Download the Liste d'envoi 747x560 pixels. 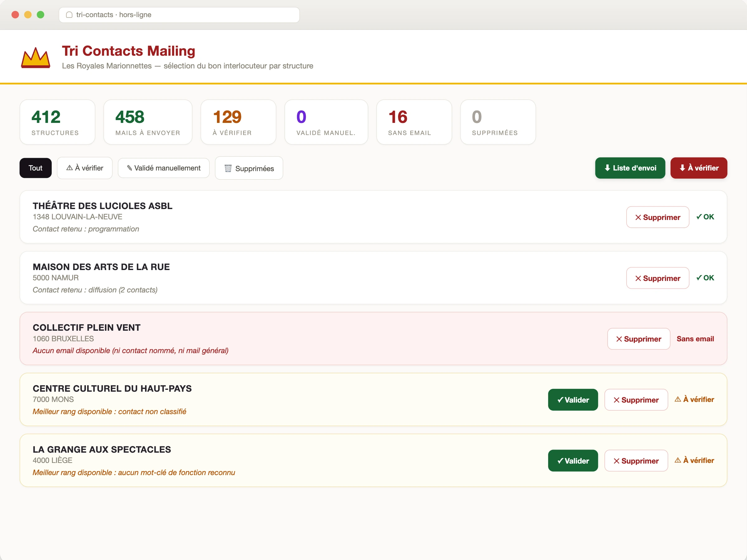click(630, 168)
